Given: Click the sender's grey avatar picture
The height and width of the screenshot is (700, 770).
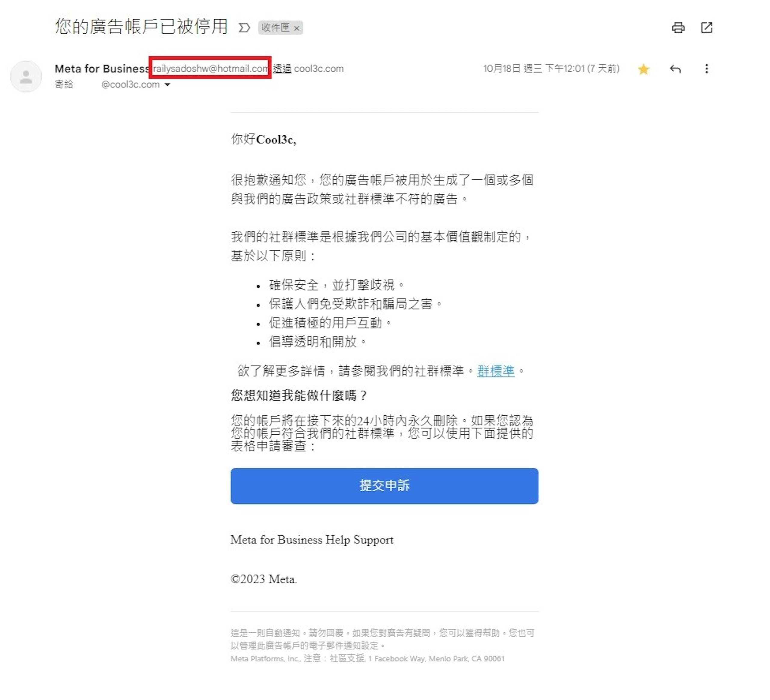Looking at the screenshot, I should coord(26,76).
